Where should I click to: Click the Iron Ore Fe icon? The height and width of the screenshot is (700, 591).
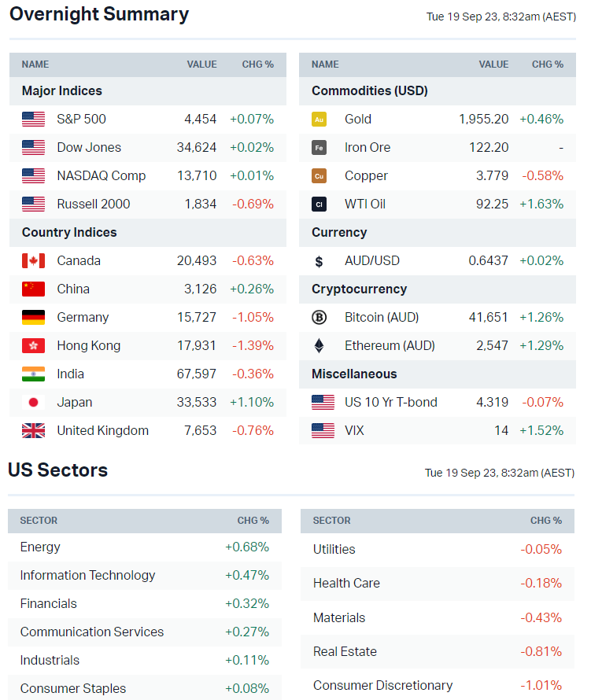click(319, 148)
